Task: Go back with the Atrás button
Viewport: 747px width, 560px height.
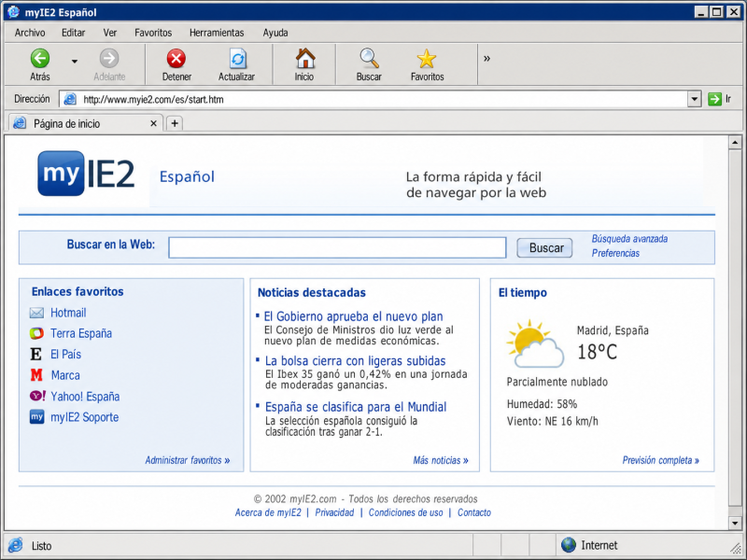Action: coord(40,65)
